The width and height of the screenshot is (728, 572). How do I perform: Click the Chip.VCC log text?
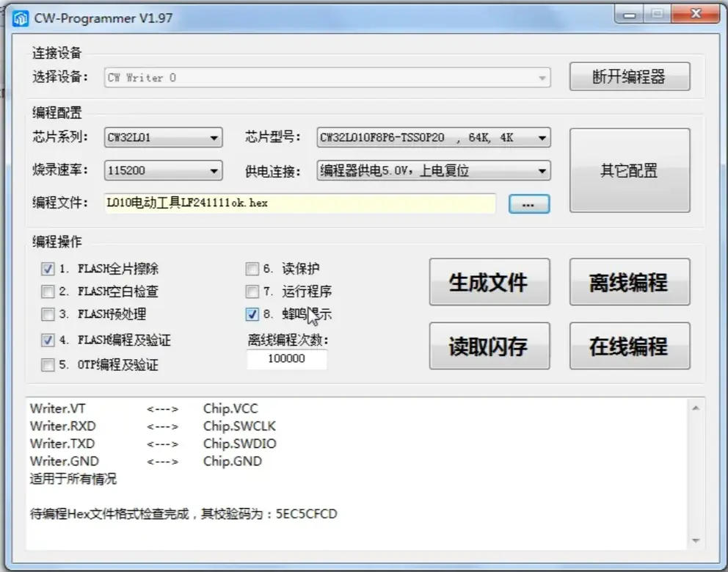(x=230, y=408)
